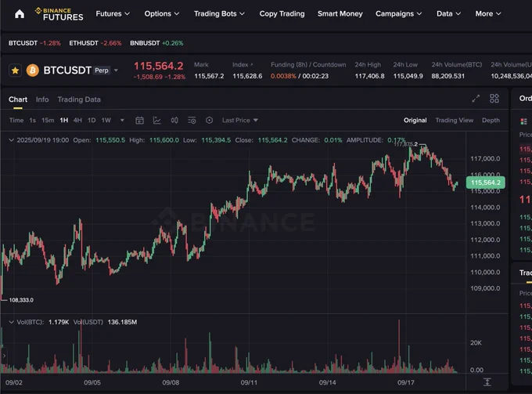Open the Trading Bots dropdown menu
Screen dimensions: 532x394
pos(219,13)
